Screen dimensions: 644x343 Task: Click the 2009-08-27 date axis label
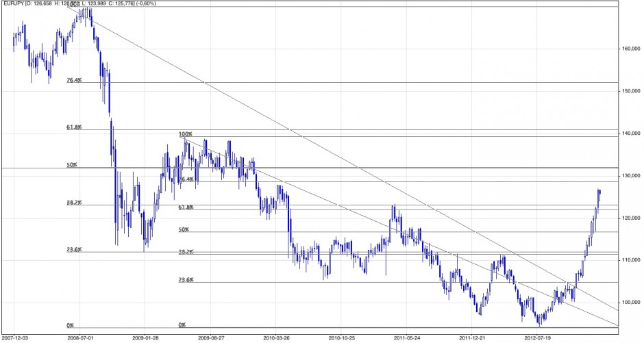(x=211, y=338)
